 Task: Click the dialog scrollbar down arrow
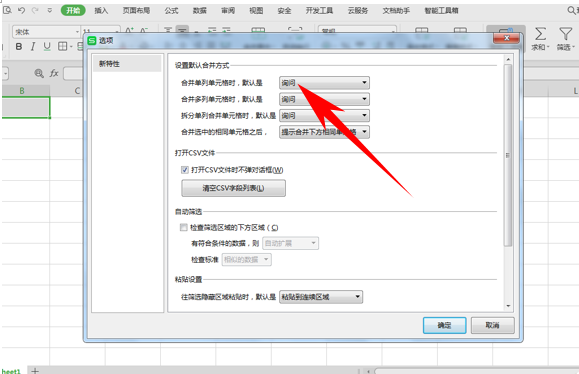508,306
